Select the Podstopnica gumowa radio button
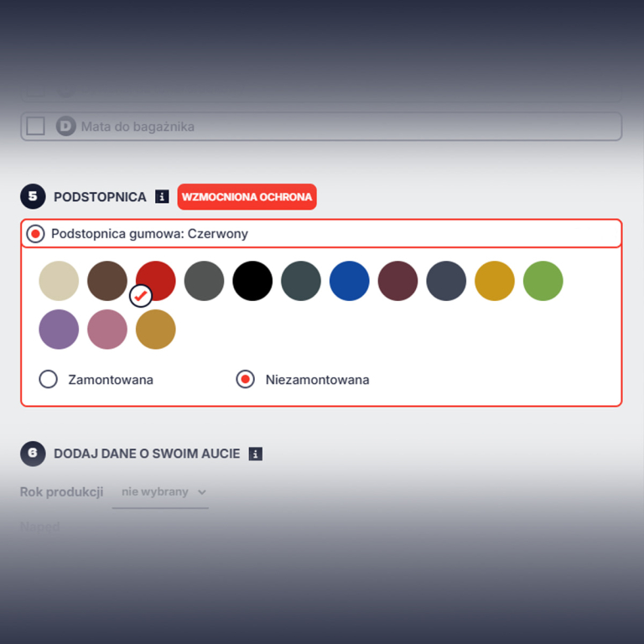Image resolution: width=644 pixels, height=644 pixels. click(x=35, y=234)
